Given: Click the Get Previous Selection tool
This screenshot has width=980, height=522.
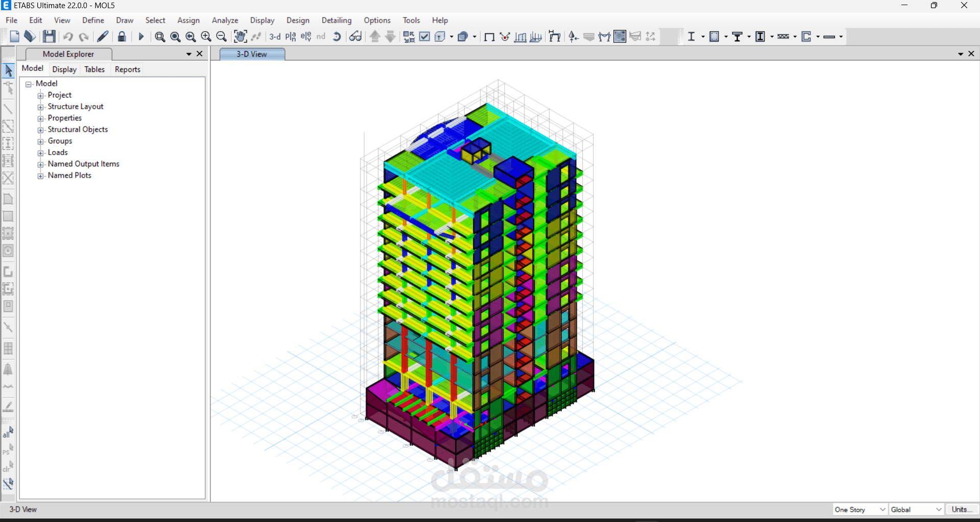Looking at the screenshot, I should click(x=8, y=450).
